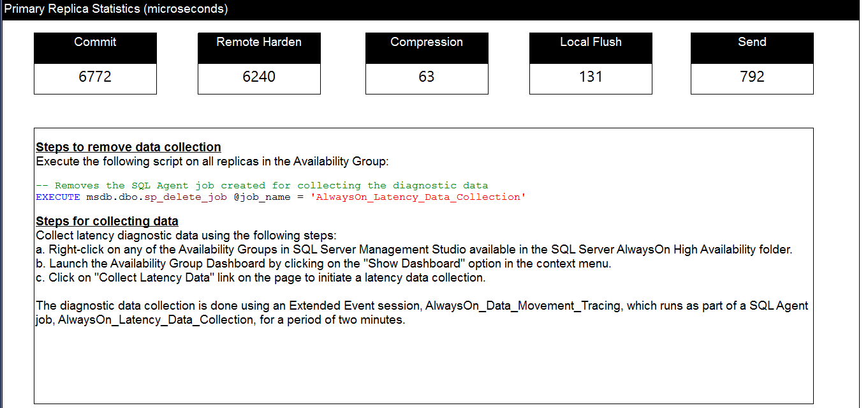The image size is (868, 408).
Task: Click the green SQL comment line
Action: point(261,186)
